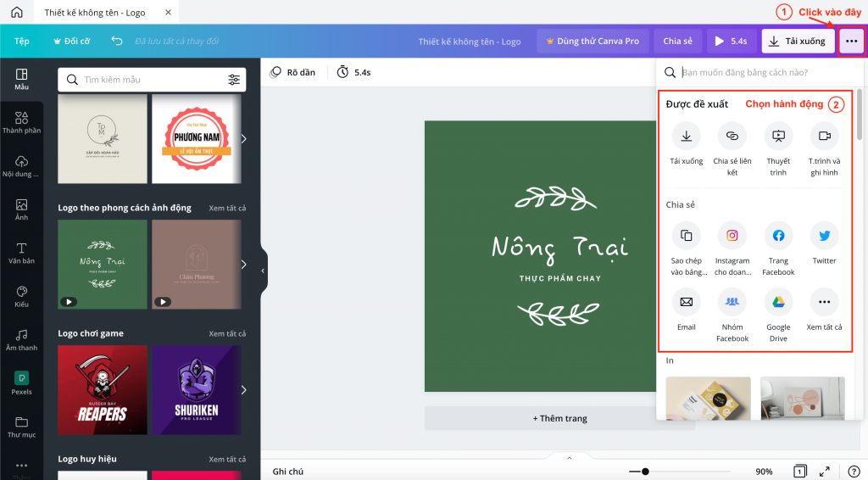Select the REAPERS gaming logo template
The width and height of the screenshot is (868, 480).
pyautogui.click(x=103, y=390)
